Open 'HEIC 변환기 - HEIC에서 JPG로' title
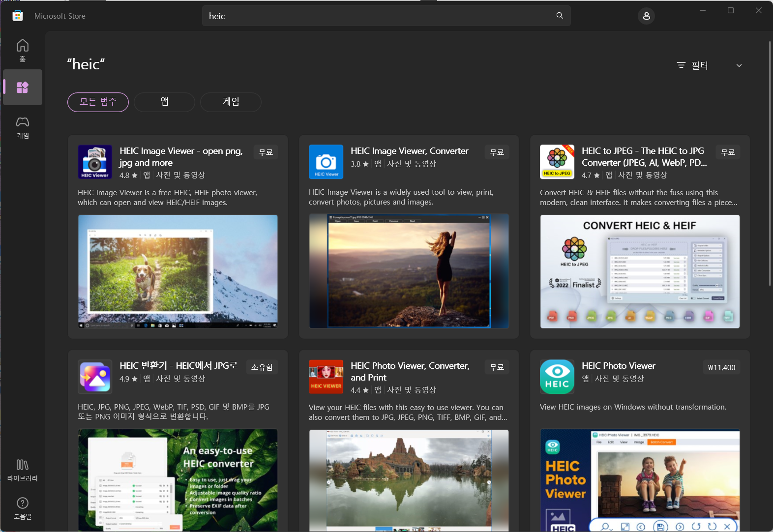Image resolution: width=773 pixels, height=532 pixels. click(178, 366)
